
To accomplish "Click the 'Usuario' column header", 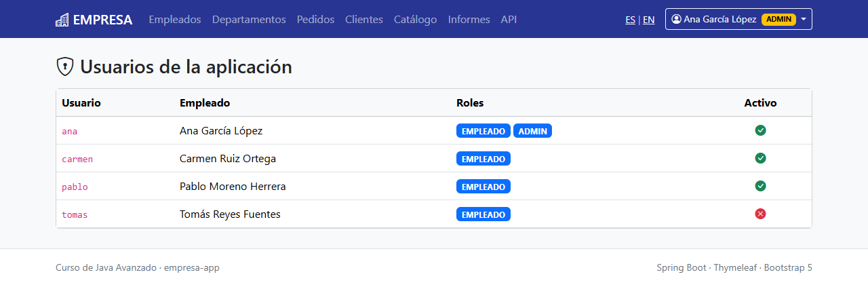I will click(81, 103).
